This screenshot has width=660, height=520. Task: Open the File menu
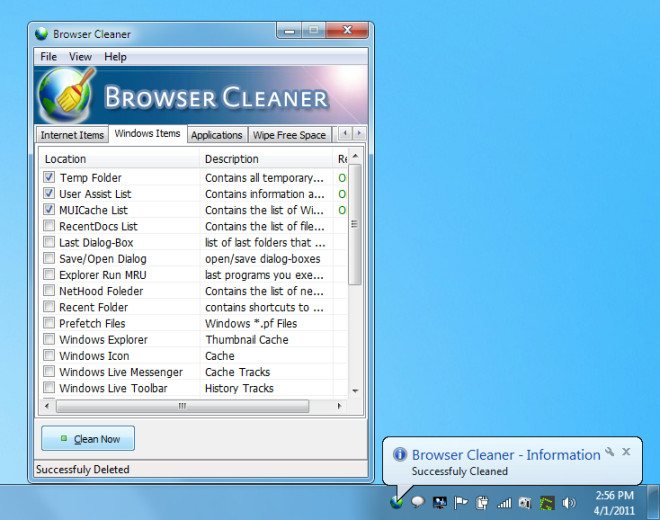tap(48, 56)
